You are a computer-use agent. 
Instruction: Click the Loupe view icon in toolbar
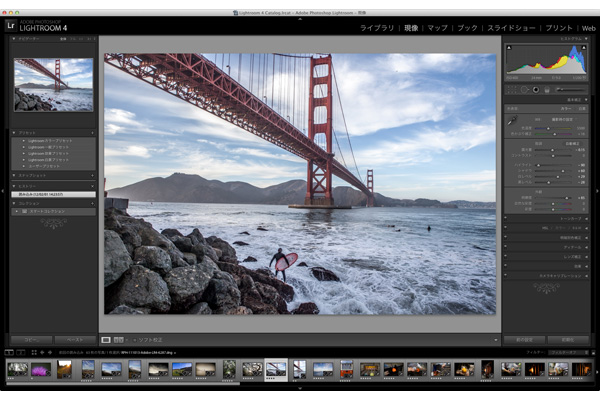(107, 340)
